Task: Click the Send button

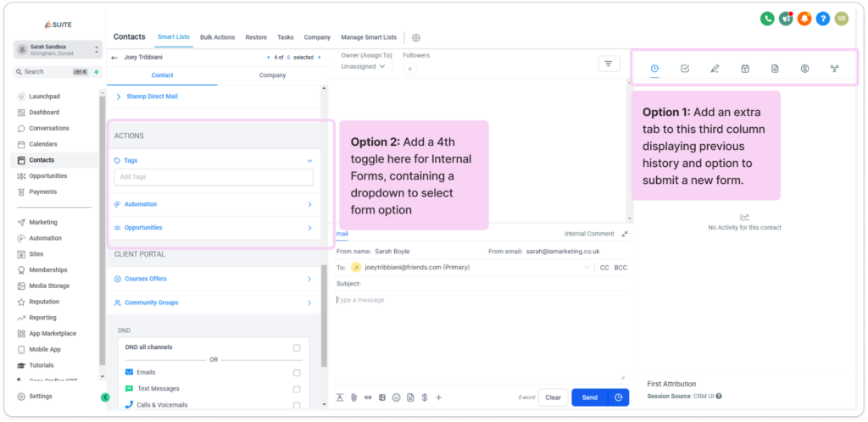Action: 590,397
